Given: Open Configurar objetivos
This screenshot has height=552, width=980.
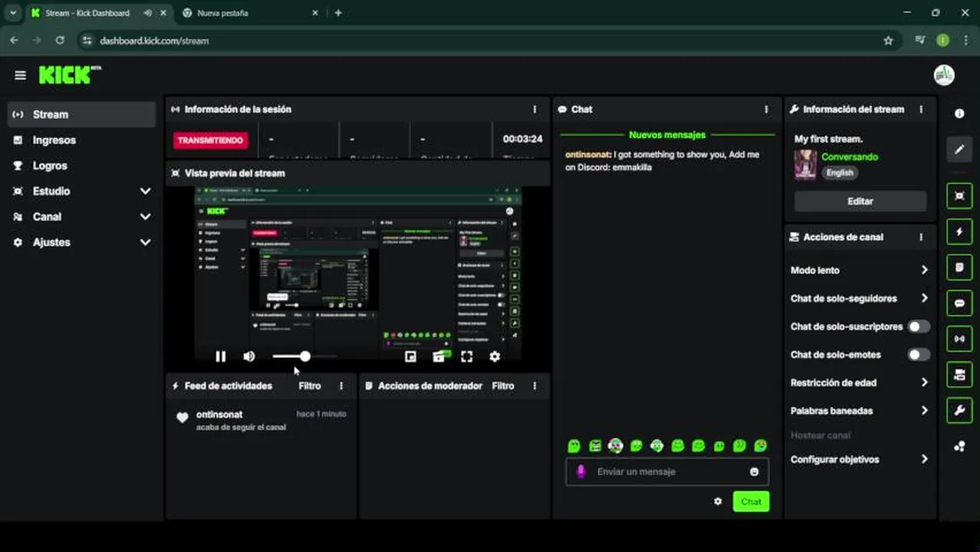Looking at the screenshot, I should click(860, 459).
